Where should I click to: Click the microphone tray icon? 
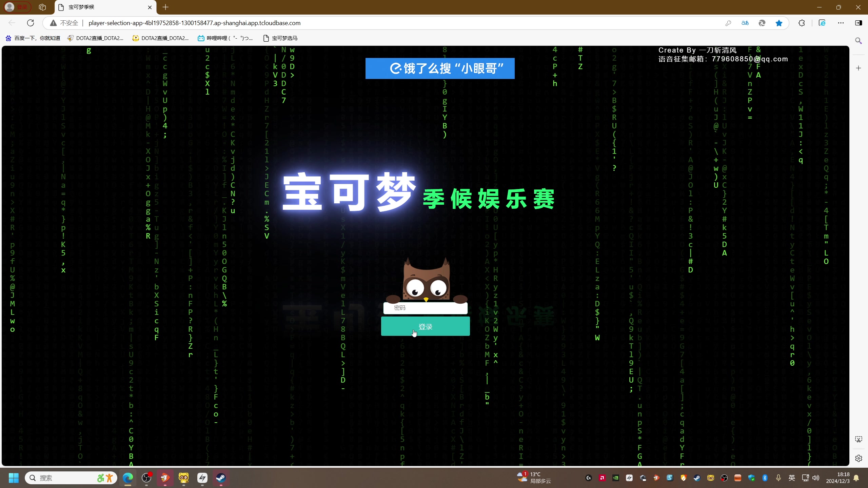coord(778,478)
